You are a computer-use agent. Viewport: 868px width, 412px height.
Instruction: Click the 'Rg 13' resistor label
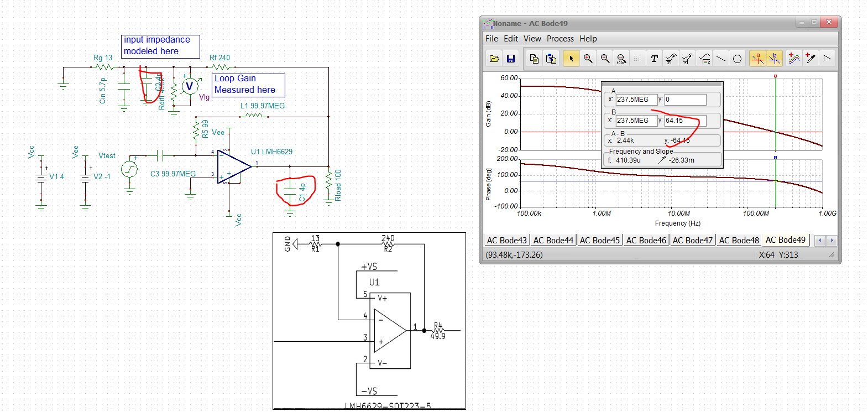pos(103,58)
